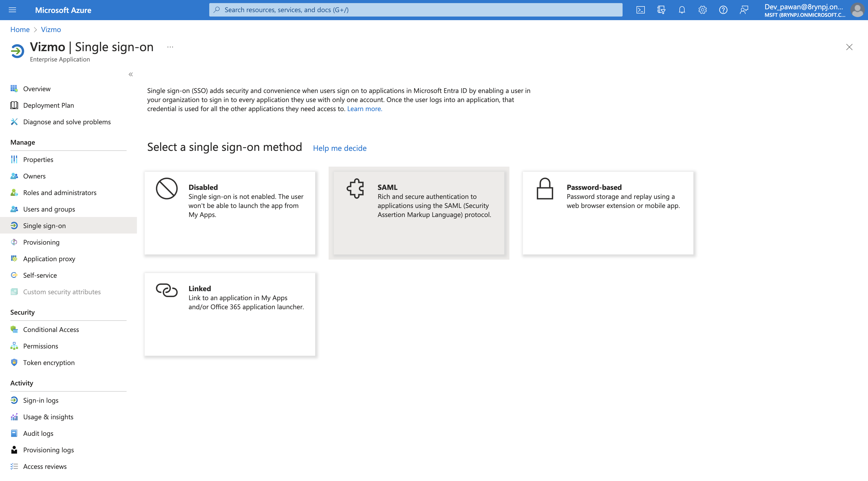Click the Roles and administrators icon
Viewport: 868px width, 481px height.
(14, 192)
